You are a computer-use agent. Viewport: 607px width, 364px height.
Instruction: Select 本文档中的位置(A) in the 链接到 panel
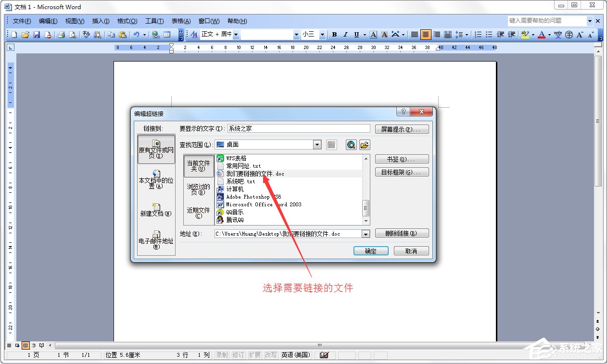(x=156, y=180)
